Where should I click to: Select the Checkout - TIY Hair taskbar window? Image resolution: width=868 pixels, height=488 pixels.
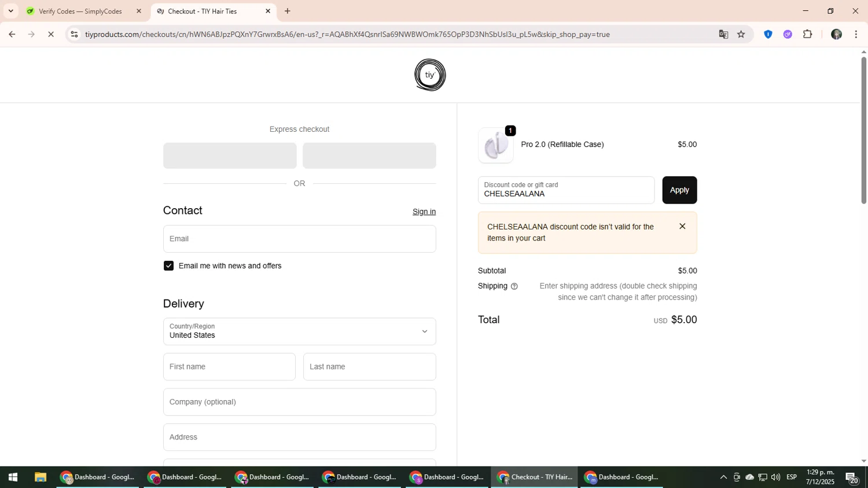pos(535,477)
